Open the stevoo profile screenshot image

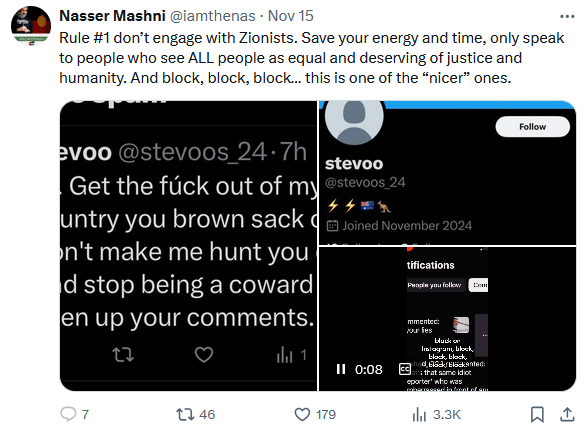(x=447, y=173)
